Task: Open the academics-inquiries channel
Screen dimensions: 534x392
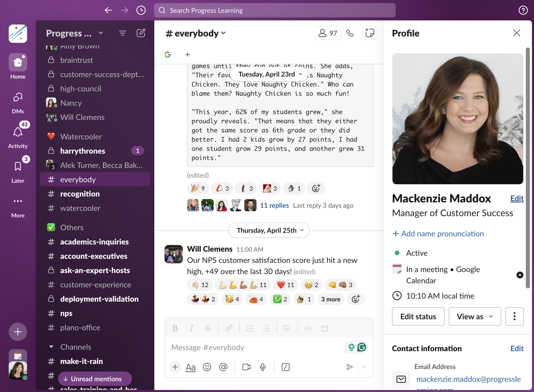Action: [x=95, y=242]
